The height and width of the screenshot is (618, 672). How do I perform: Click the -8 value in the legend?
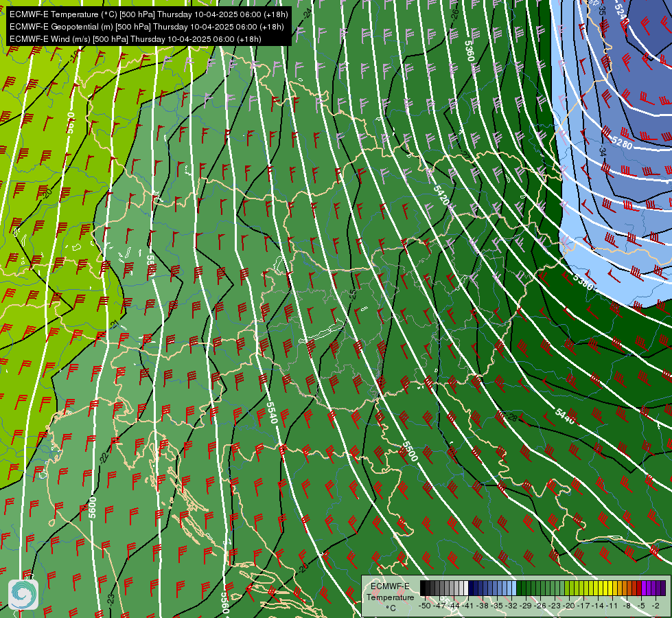click(x=627, y=606)
